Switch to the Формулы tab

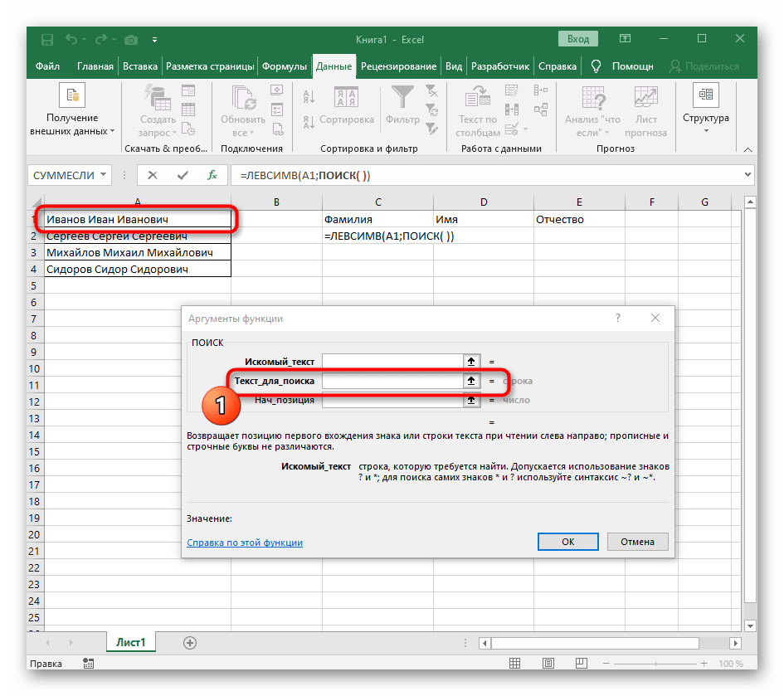[284, 66]
